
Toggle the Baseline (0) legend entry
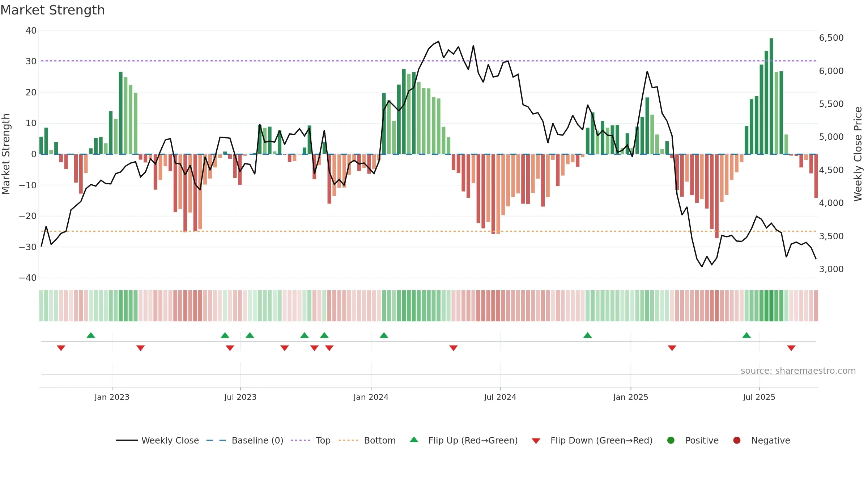(245, 440)
